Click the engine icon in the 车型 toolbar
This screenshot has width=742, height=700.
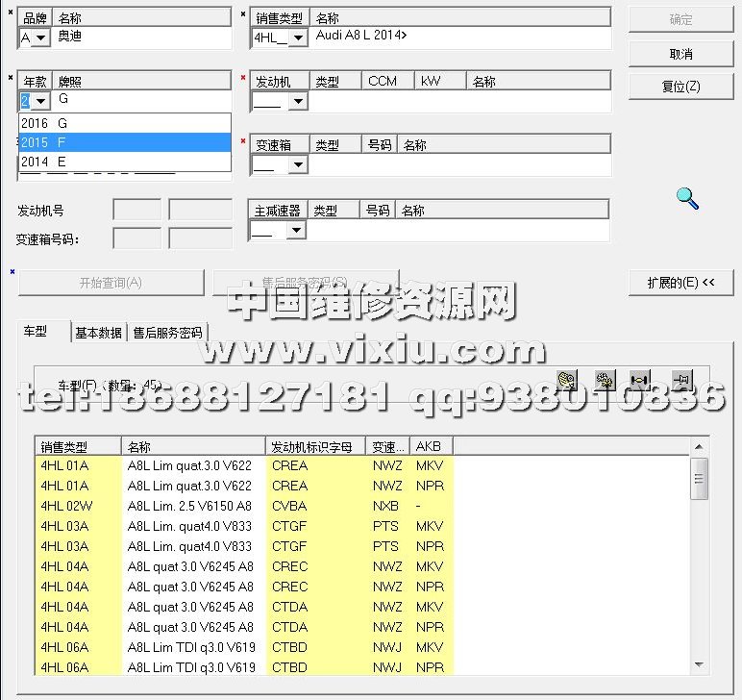coord(568,380)
